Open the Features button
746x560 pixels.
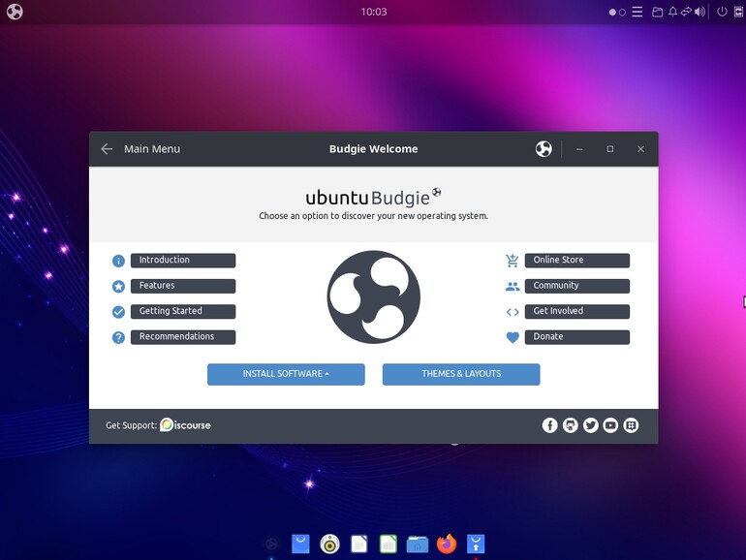(183, 286)
